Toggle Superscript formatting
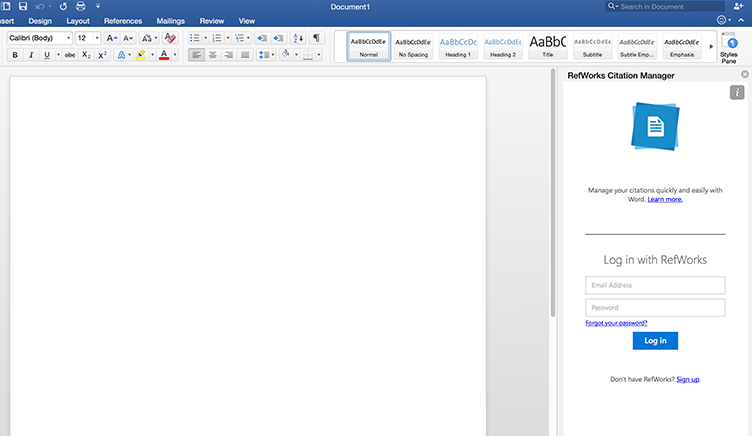Viewport: 752px width, 436px height. [102, 55]
